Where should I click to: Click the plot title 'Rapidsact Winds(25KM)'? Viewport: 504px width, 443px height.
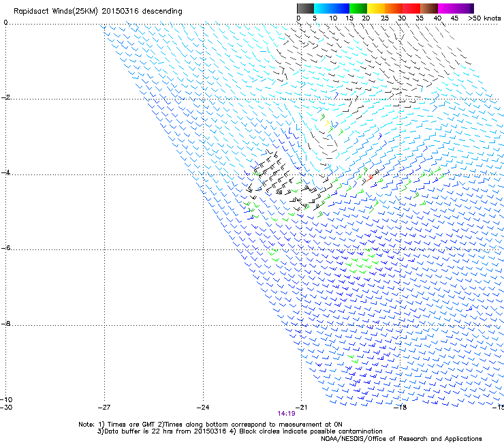pyautogui.click(x=56, y=12)
